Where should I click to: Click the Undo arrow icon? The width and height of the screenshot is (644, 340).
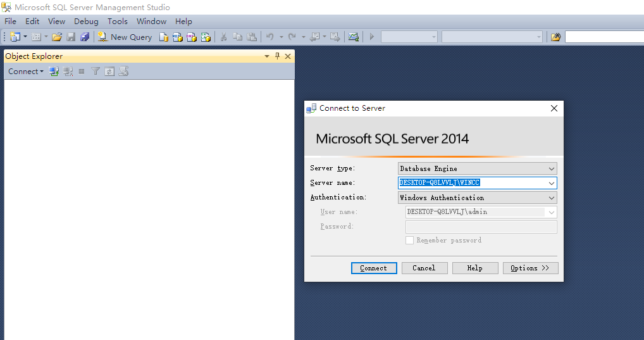click(270, 37)
